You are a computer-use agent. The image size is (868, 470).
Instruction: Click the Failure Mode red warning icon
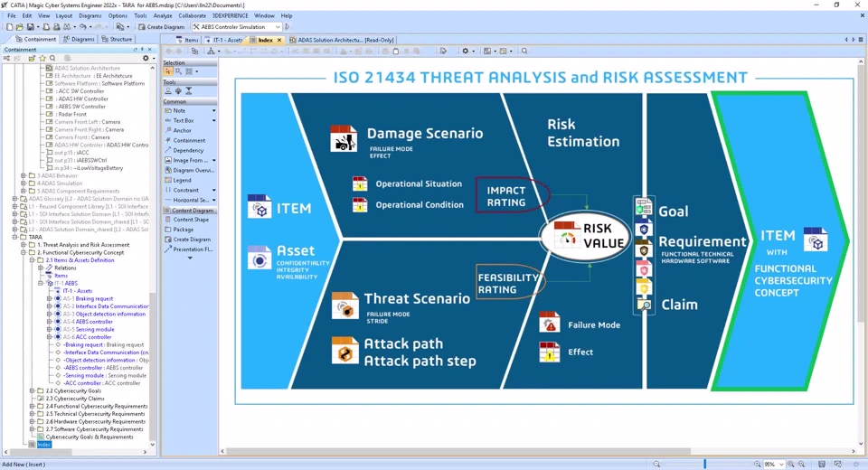[x=549, y=322]
